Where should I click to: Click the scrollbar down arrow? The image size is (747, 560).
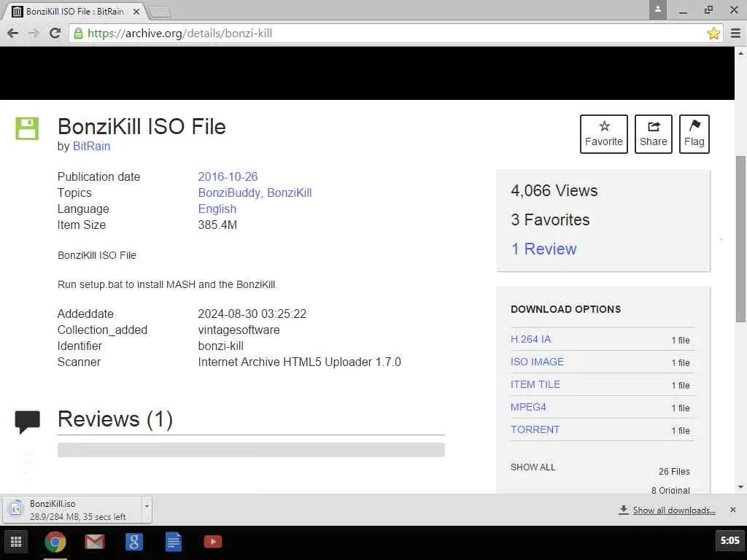pos(741,487)
